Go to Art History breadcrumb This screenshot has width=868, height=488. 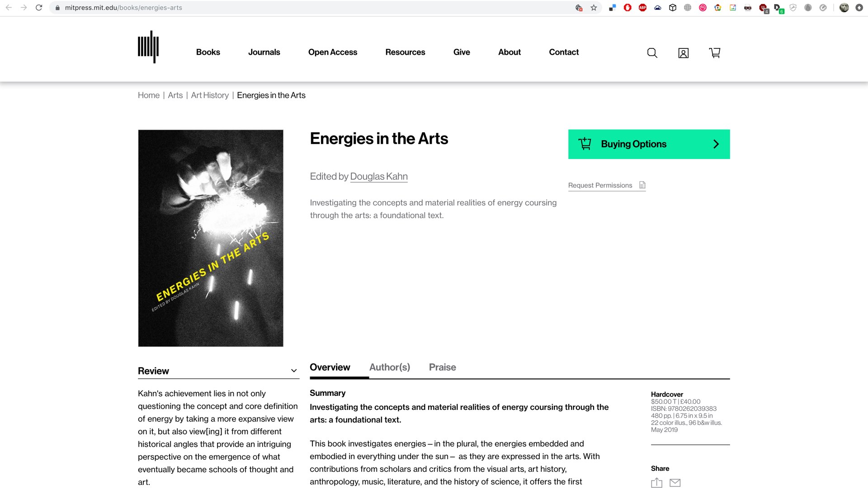(210, 95)
